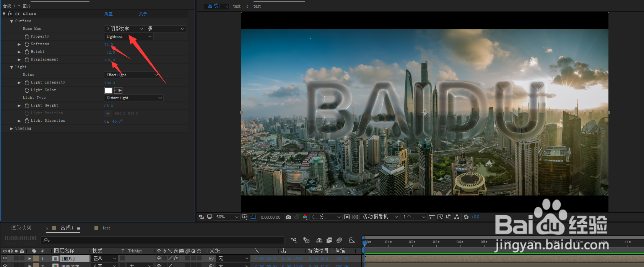Viewport: 644px width, 267px height.
Task: Open the Light Type Distant Light dropdown
Action: (x=134, y=98)
